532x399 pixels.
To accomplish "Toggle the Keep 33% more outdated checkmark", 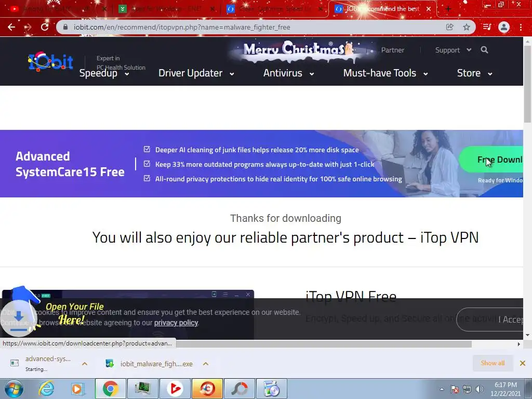I will pos(147,164).
